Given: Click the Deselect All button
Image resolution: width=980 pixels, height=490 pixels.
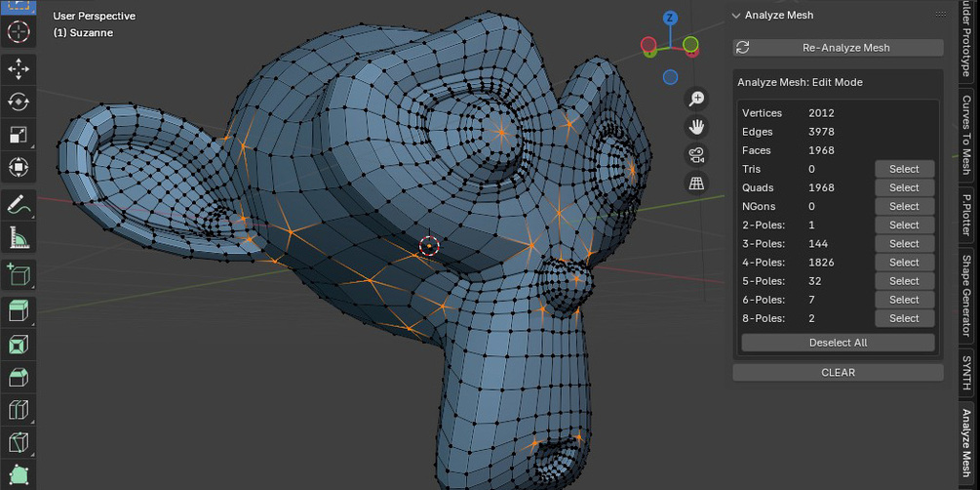Looking at the screenshot, I should coord(839,343).
